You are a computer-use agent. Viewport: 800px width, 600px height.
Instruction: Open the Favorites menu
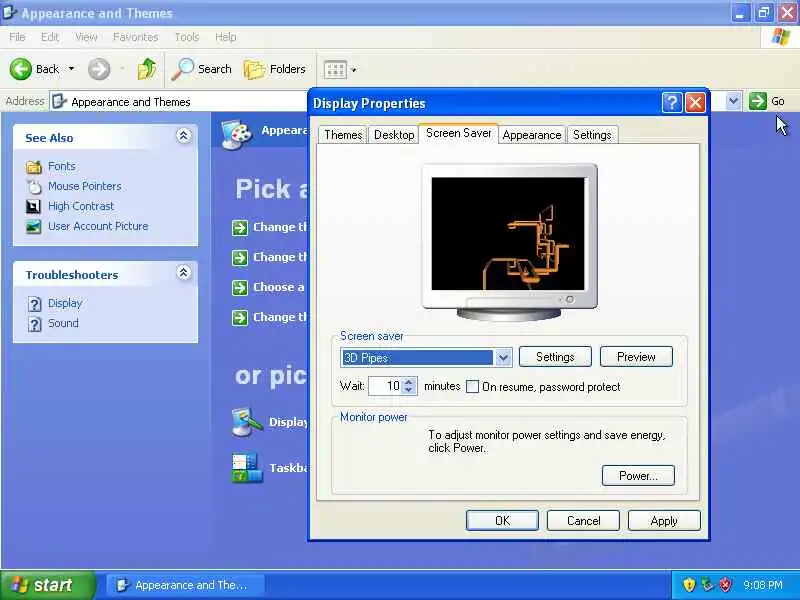tap(135, 37)
